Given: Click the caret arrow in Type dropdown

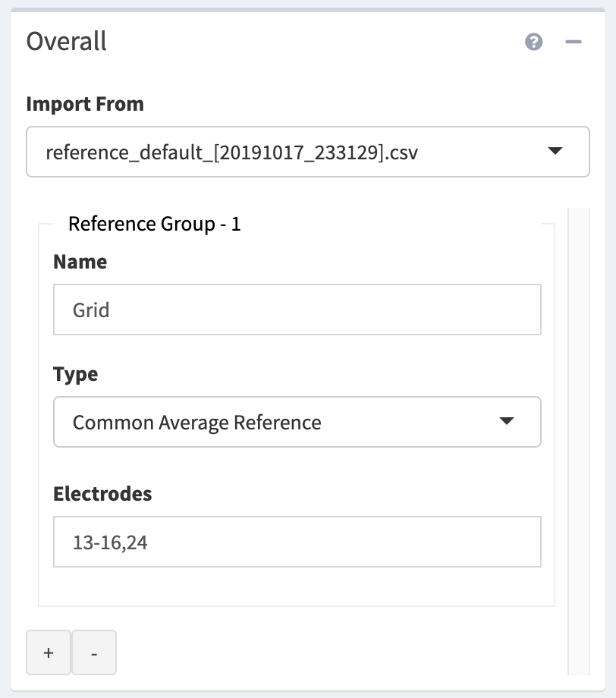Looking at the screenshot, I should pyautogui.click(x=507, y=422).
